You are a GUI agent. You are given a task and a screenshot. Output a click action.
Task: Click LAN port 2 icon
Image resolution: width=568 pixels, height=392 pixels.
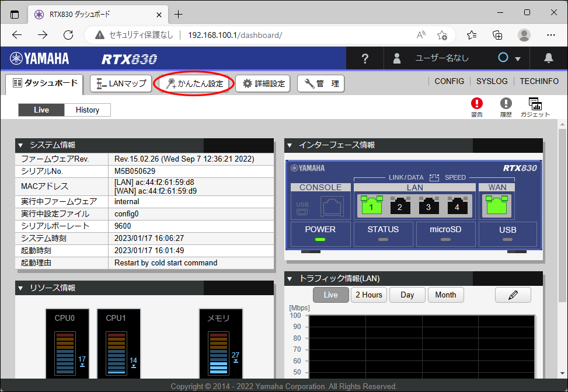[400, 205]
